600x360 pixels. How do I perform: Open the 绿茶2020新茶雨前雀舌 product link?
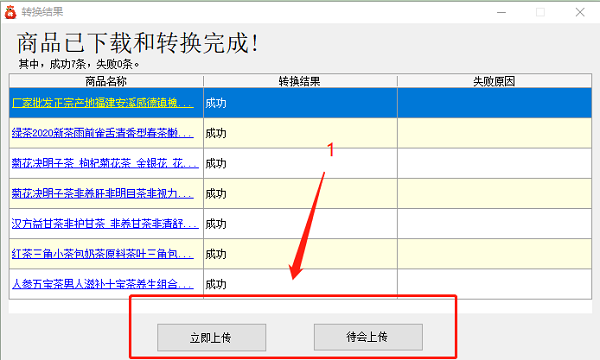[x=103, y=133]
